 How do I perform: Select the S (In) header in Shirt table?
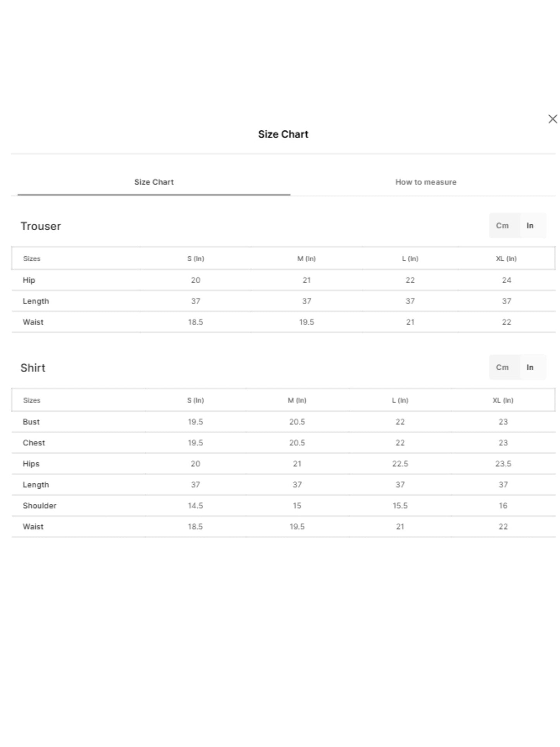click(195, 400)
